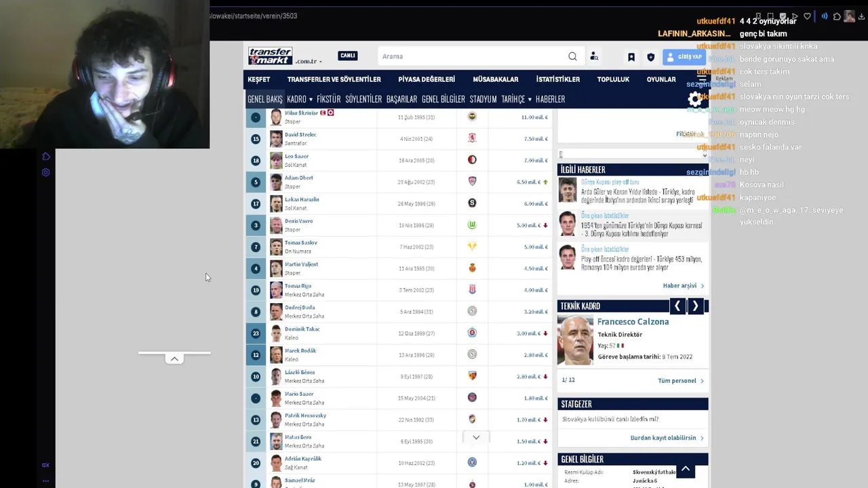
Task: Open David Strelec player link
Action: pyautogui.click(x=300, y=134)
